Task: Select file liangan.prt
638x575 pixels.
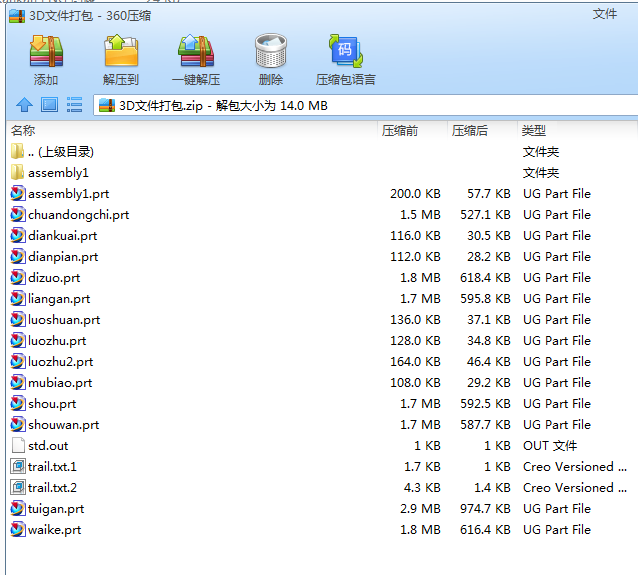Action: (59, 299)
